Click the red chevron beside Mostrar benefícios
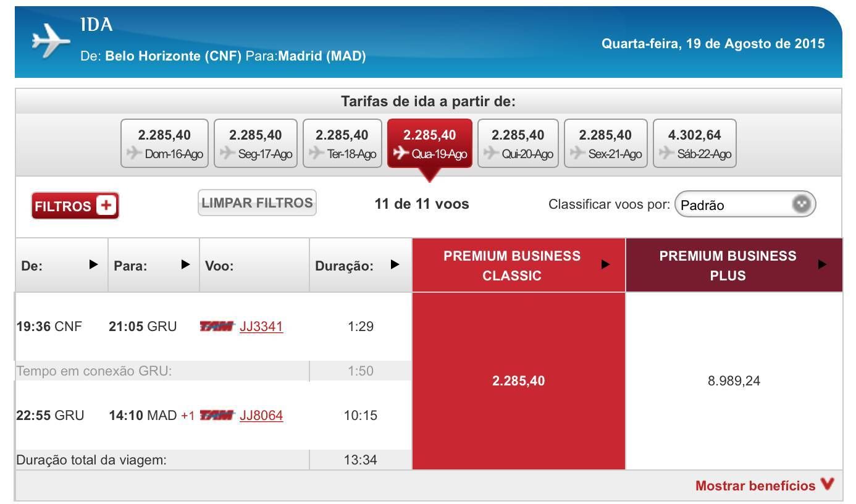Screen dimensions: 856x504 point(828,485)
